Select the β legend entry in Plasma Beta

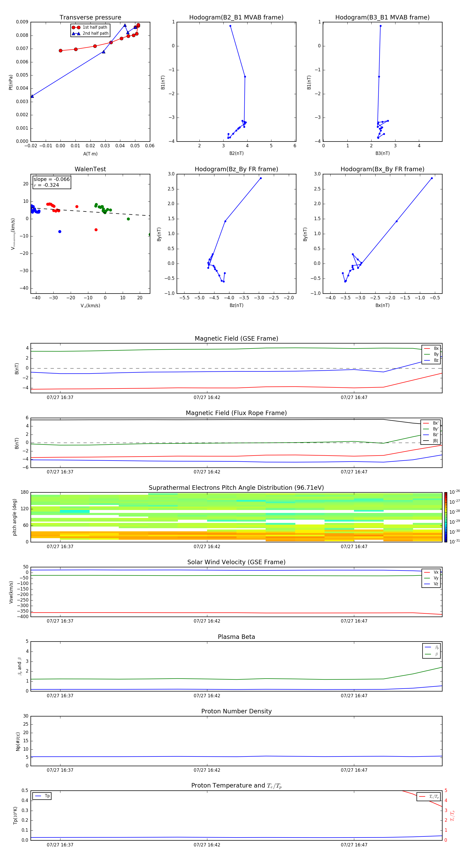coord(431,654)
